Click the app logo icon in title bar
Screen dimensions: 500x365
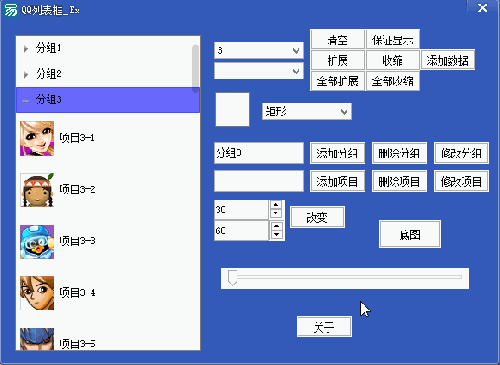(10, 10)
